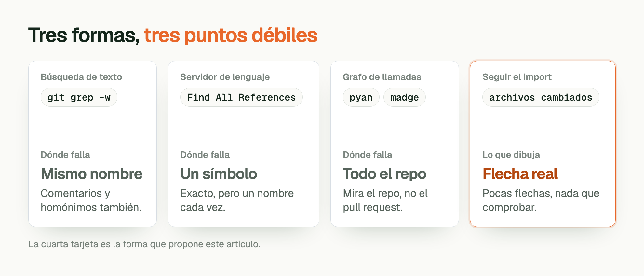Select the "Seguir el import" label

517,77
